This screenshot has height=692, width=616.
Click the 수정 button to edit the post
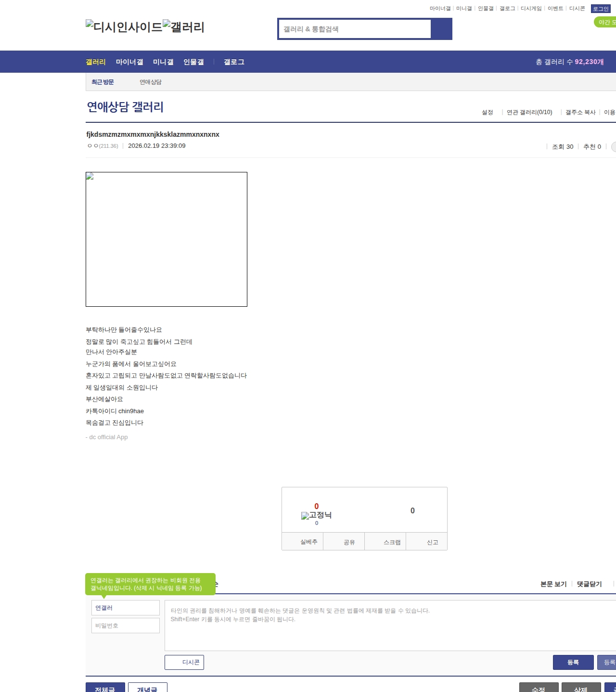539,688
